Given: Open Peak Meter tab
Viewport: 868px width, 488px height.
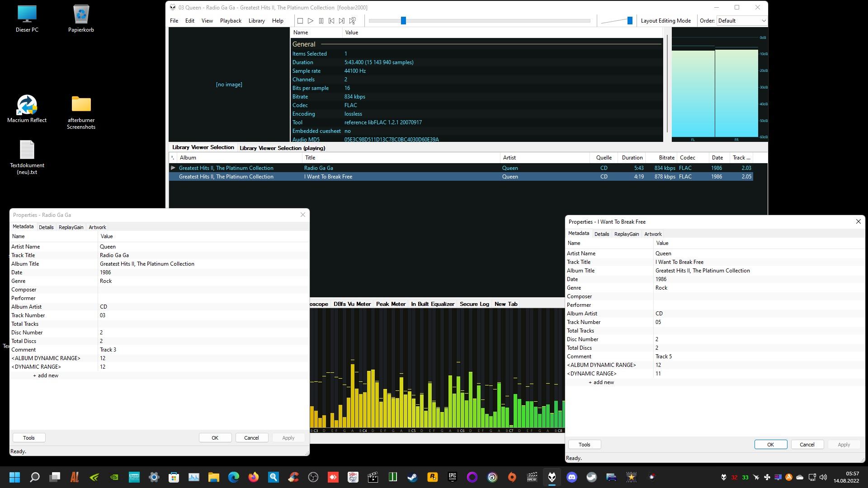Looking at the screenshot, I should 391,304.
